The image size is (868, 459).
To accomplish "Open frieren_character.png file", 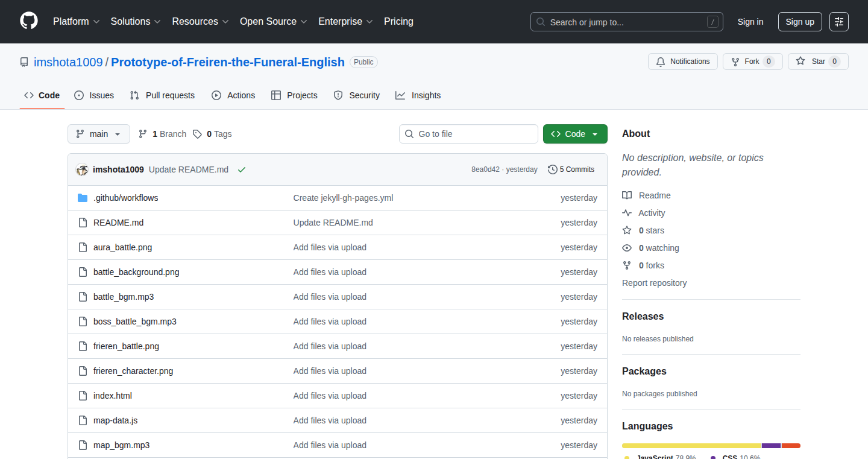I will point(133,371).
